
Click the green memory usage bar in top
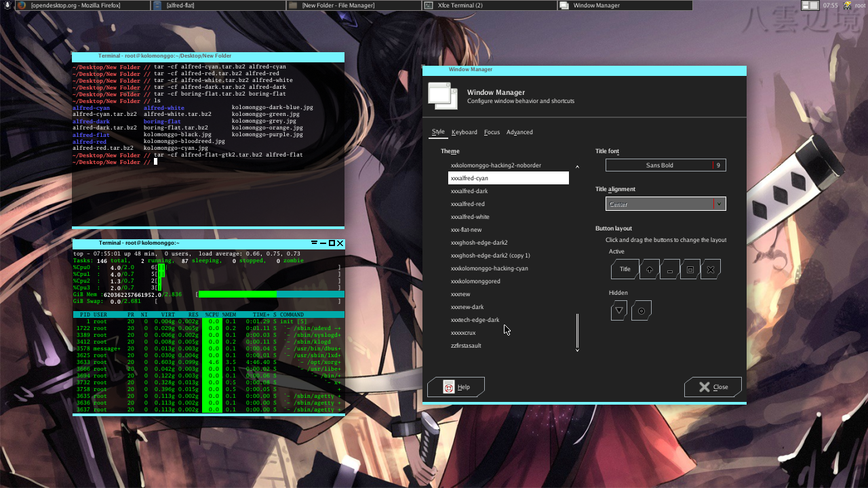coord(237,295)
